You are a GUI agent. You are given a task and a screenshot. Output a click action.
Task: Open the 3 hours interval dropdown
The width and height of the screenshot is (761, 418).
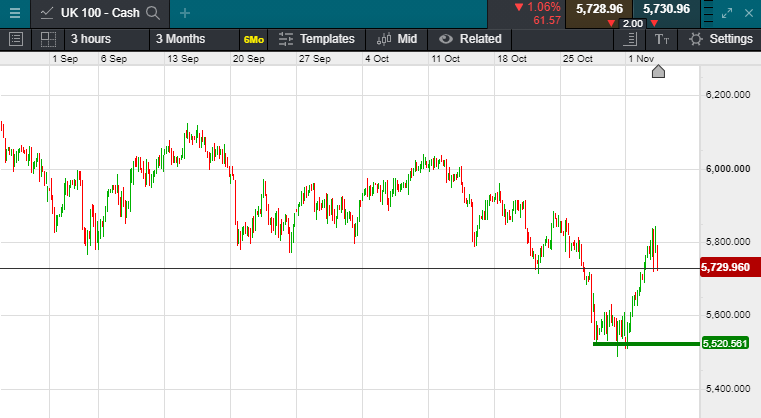pos(97,39)
